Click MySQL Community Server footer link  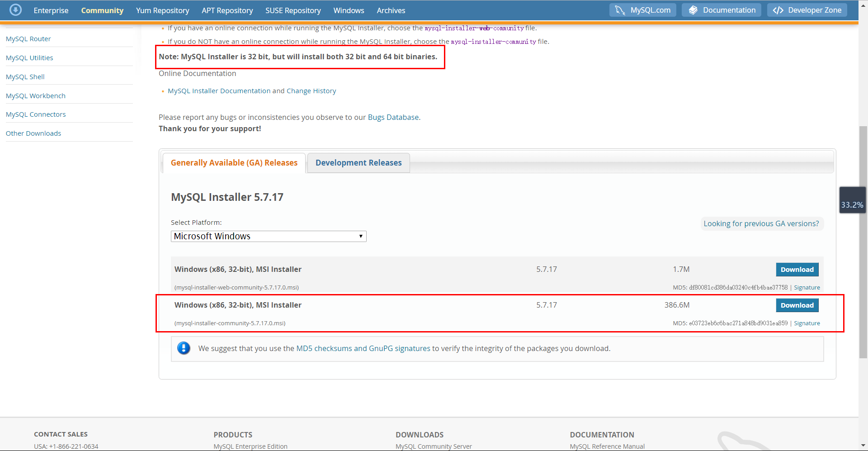click(x=434, y=446)
